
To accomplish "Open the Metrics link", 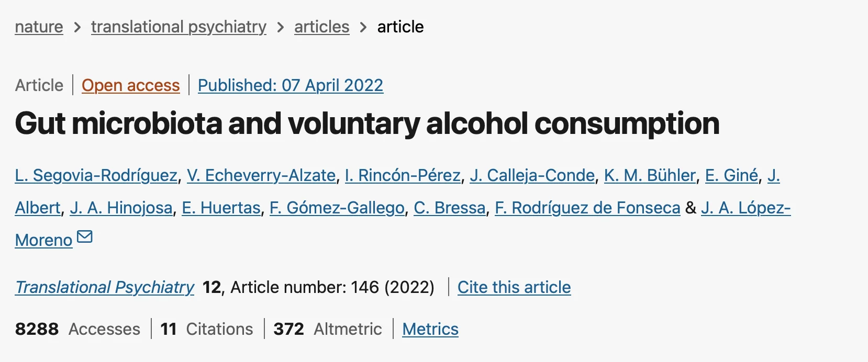I will 430,329.
